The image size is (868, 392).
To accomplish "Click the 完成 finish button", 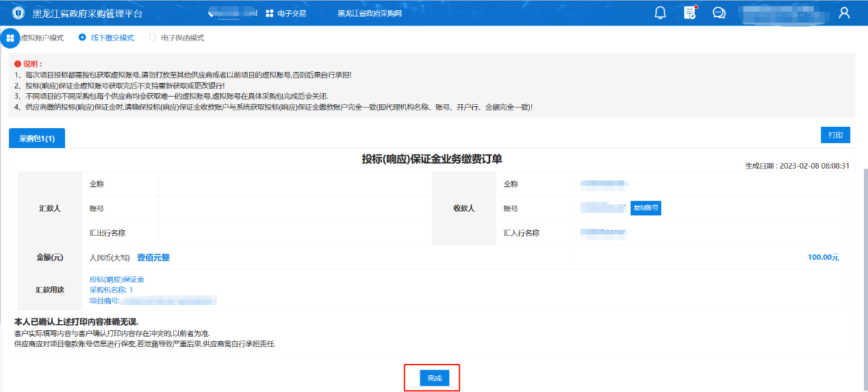I will [435, 378].
